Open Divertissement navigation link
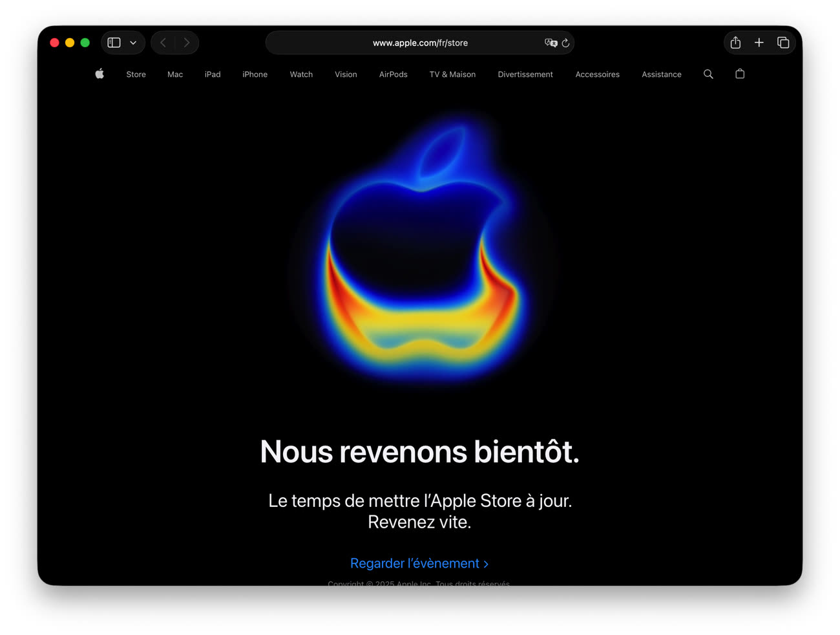Image resolution: width=840 pixels, height=635 pixels. click(525, 74)
